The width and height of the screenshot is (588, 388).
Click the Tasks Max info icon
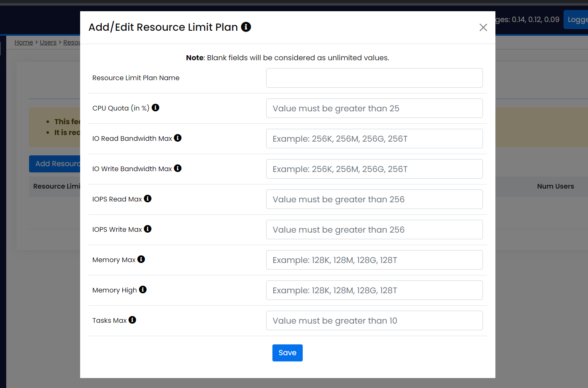132,320
